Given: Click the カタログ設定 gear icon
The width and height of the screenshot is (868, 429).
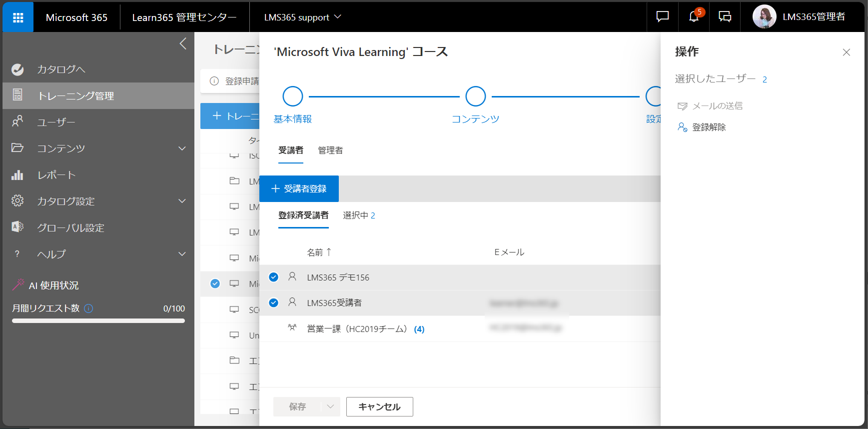Looking at the screenshot, I should pyautogui.click(x=17, y=201).
